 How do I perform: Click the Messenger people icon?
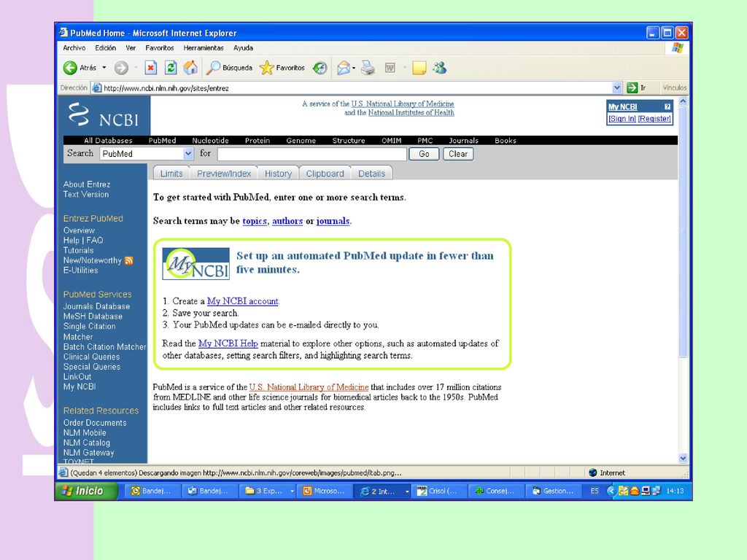pyautogui.click(x=440, y=68)
